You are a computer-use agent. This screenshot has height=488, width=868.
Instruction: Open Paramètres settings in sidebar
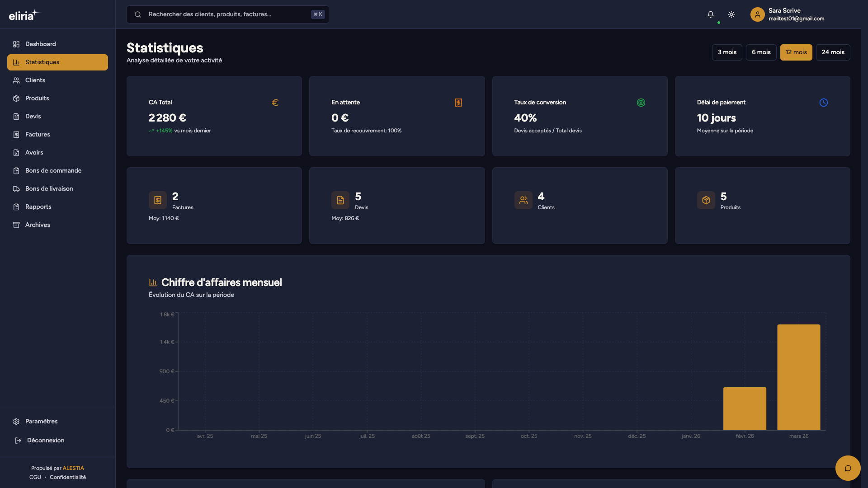pos(41,422)
